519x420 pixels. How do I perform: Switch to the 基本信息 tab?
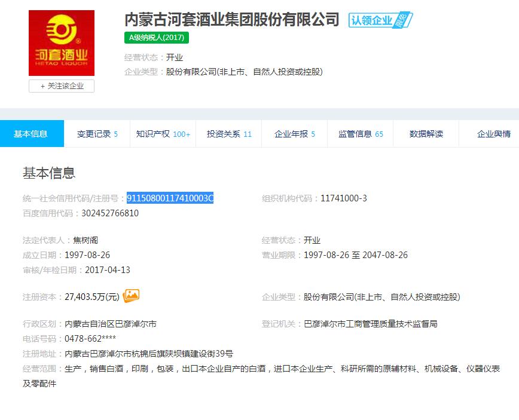click(32, 134)
